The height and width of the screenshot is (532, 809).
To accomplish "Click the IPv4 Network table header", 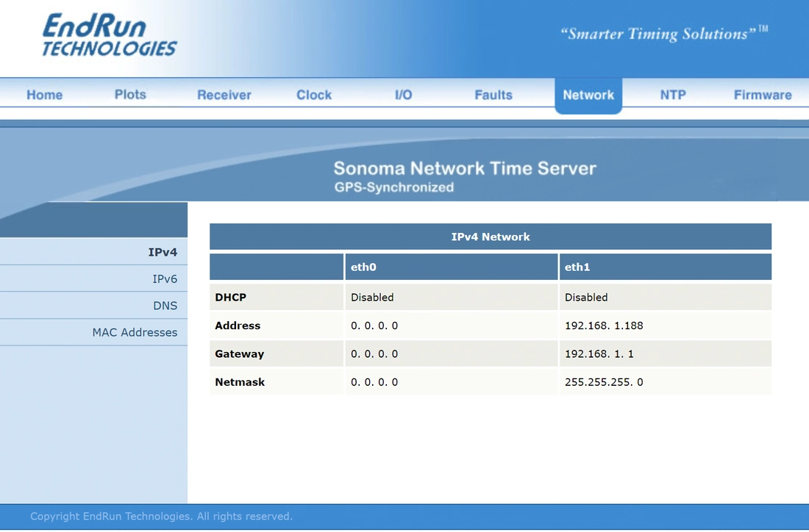I will [x=490, y=237].
